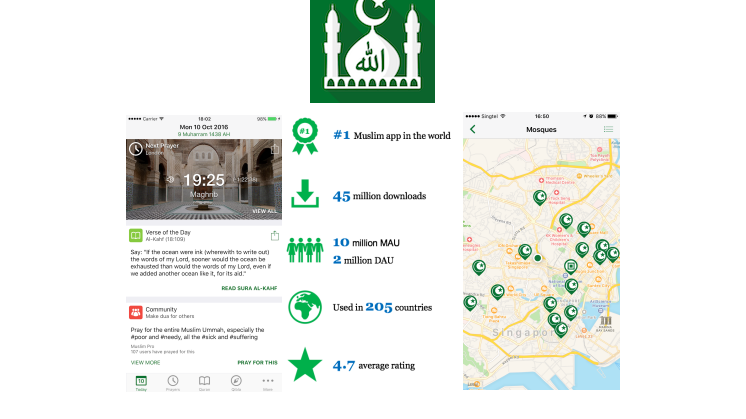The width and height of the screenshot is (746, 419).
Task: Tap the Community prayer request text
Action: pyautogui.click(x=197, y=333)
